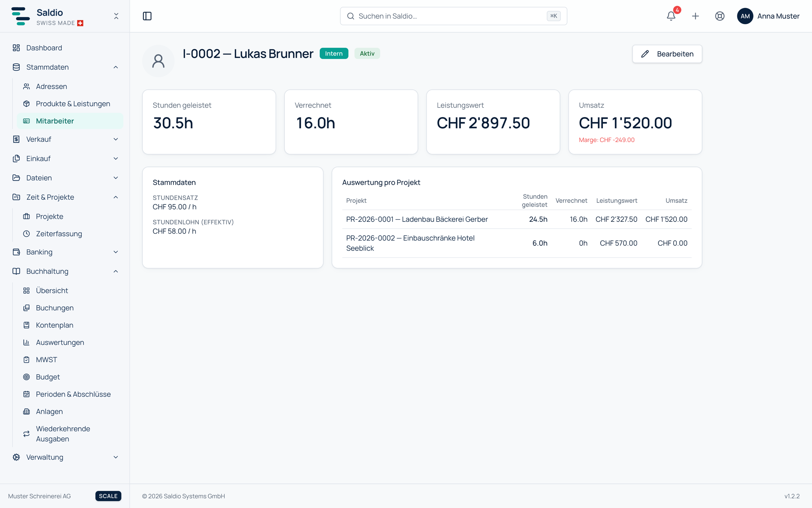This screenshot has width=812, height=508.
Task: Click the employee profile avatar placeholder
Action: click(x=158, y=61)
